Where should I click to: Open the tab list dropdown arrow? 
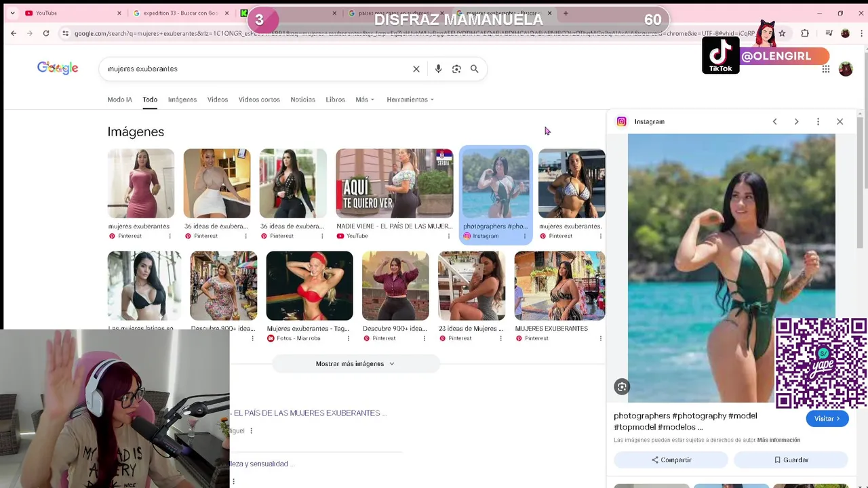pyautogui.click(x=12, y=13)
